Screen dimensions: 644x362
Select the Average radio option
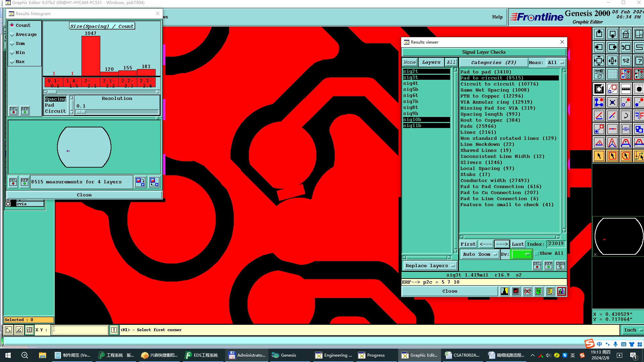coord(12,35)
